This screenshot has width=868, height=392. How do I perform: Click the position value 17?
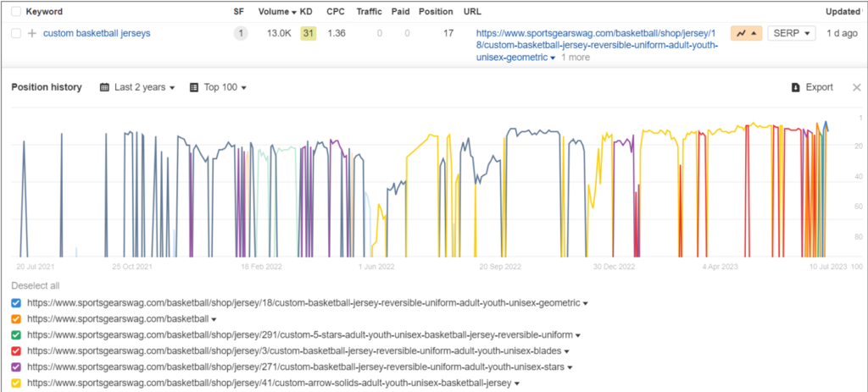(x=448, y=34)
